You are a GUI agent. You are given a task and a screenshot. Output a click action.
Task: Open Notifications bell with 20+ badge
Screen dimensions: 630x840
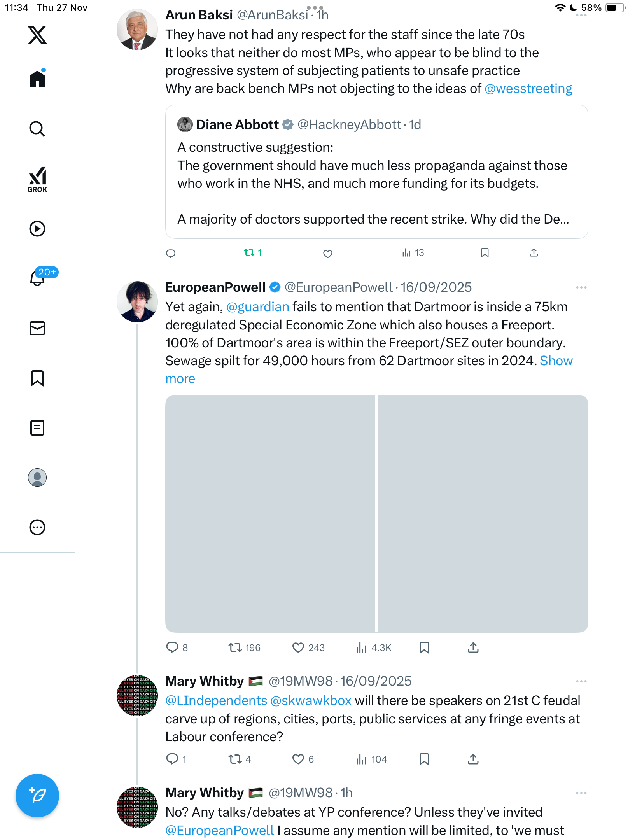38,278
